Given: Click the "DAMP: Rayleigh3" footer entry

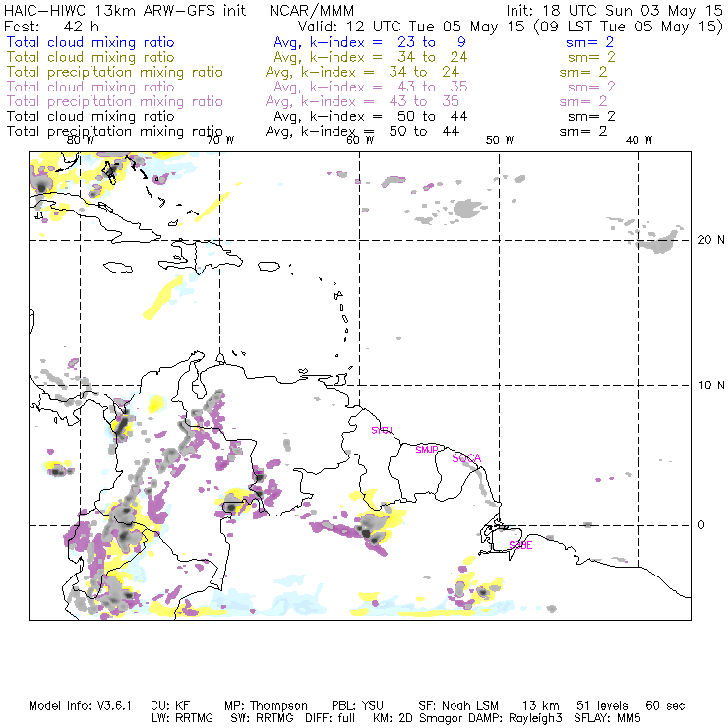Looking at the screenshot, I should (x=516, y=718).
